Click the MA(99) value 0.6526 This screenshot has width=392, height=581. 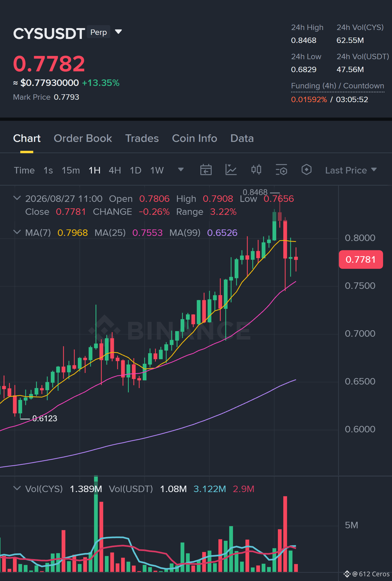pos(222,233)
